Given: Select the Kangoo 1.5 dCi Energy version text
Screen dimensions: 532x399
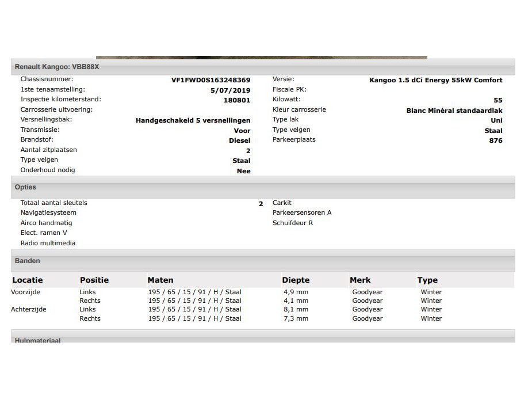Looking at the screenshot, I should [x=435, y=81].
